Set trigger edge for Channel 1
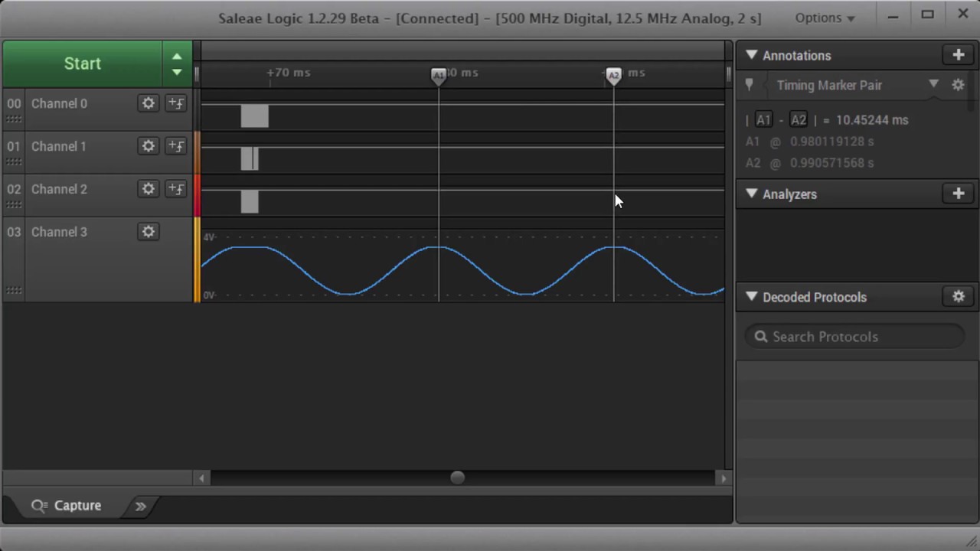The width and height of the screenshot is (980, 551). click(176, 146)
